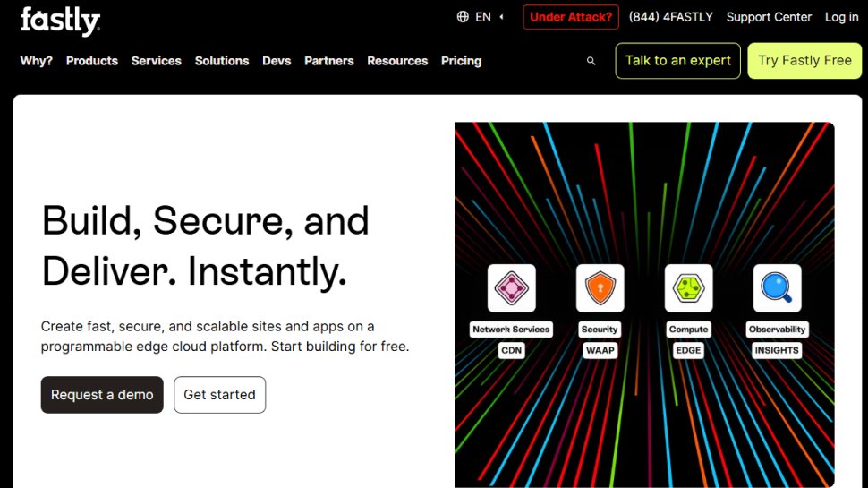The image size is (868, 488).
Task: Click the EDGE tag
Action: click(689, 350)
